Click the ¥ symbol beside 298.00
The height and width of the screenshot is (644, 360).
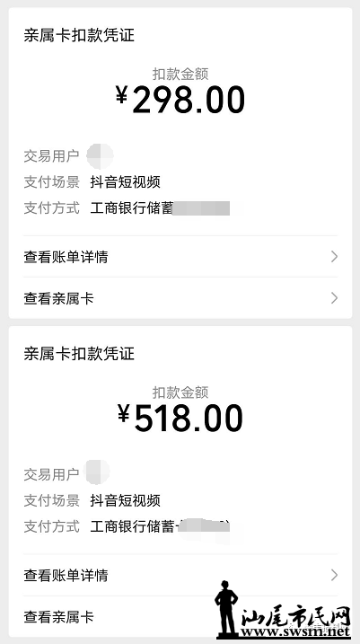pyautogui.click(x=121, y=95)
